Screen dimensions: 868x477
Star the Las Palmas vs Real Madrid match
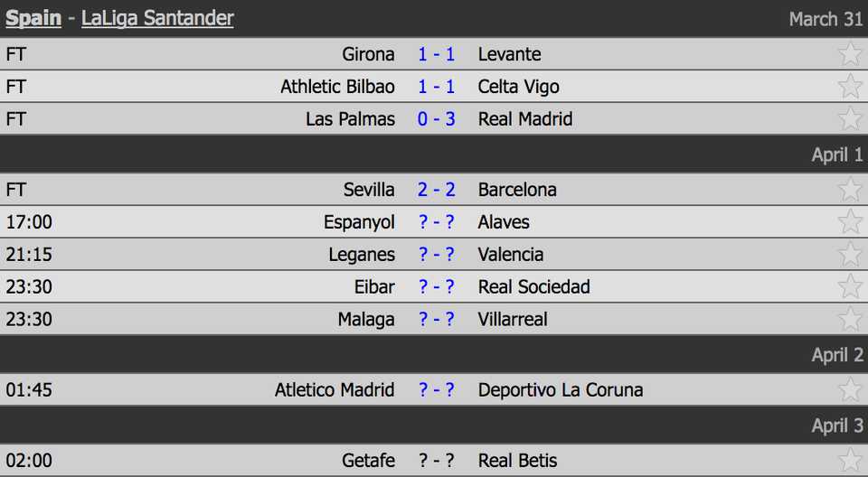[850, 118]
